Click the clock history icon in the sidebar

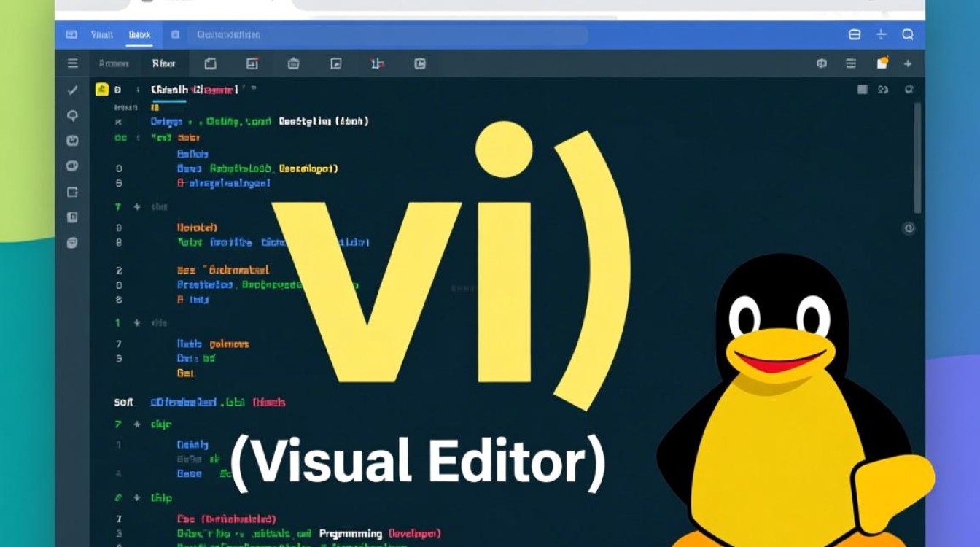pyautogui.click(x=74, y=141)
